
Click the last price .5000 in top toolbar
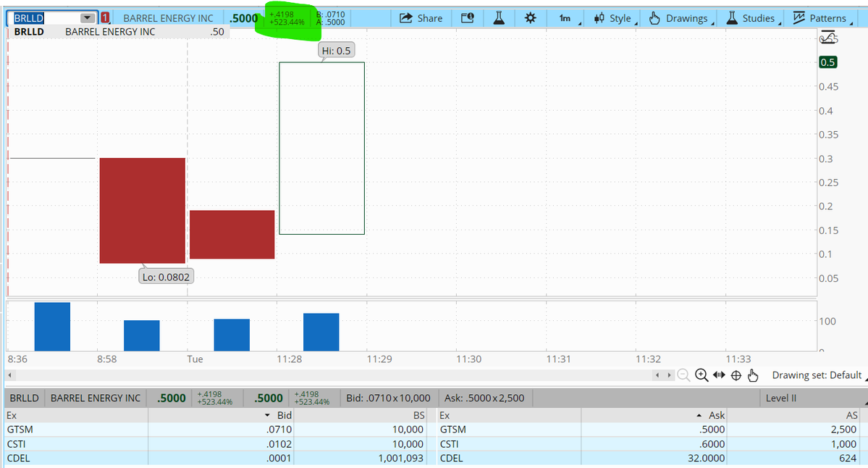click(243, 18)
